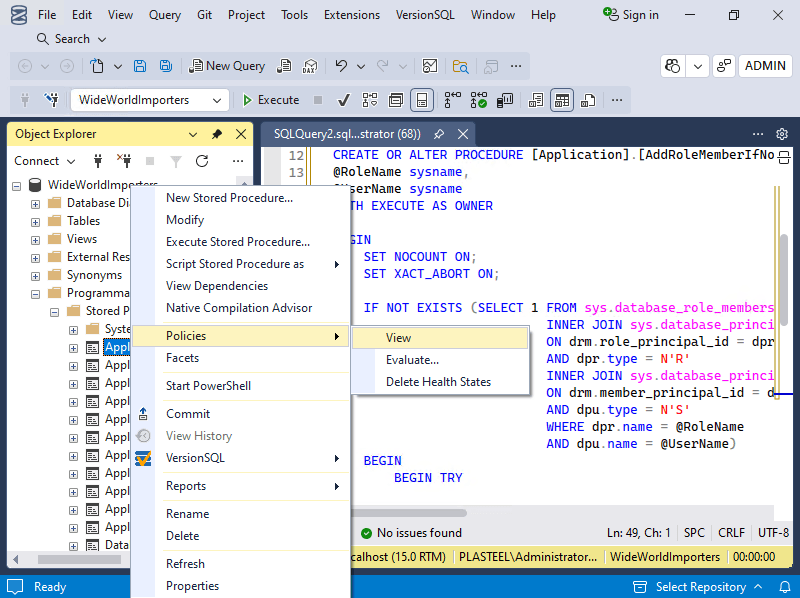Click the Change Connection icon

[51, 100]
